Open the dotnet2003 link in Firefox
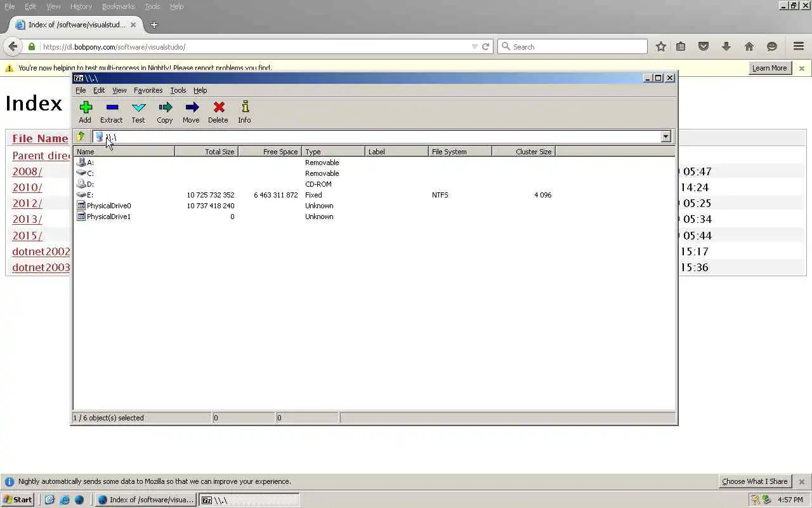This screenshot has width=812, height=508. pyautogui.click(x=41, y=267)
